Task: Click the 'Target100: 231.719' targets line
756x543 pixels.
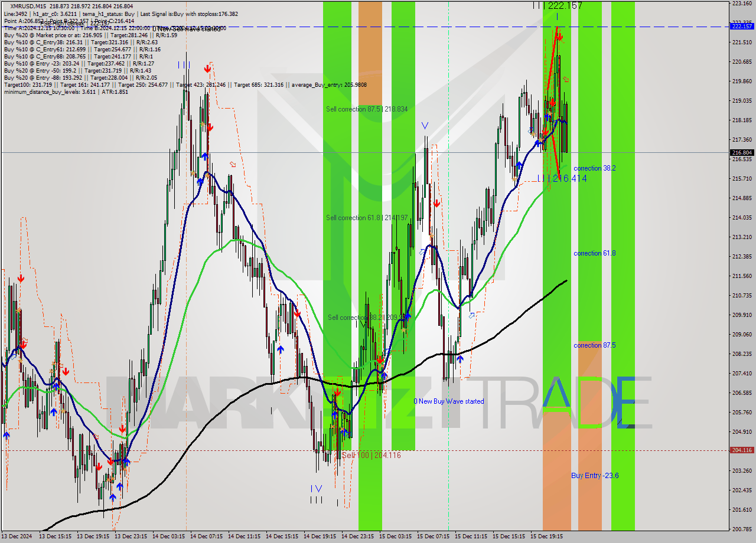Action: (x=185, y=84)
